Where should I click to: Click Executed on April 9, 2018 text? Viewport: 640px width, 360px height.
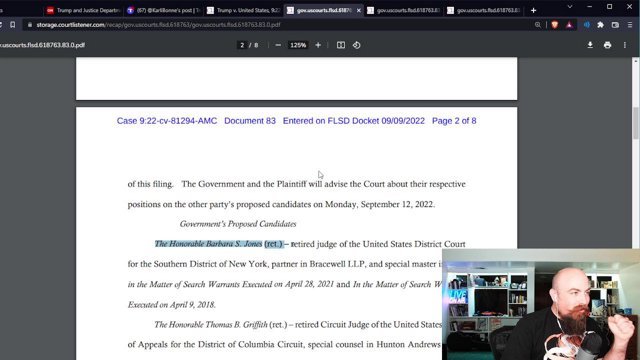(171, 305)
